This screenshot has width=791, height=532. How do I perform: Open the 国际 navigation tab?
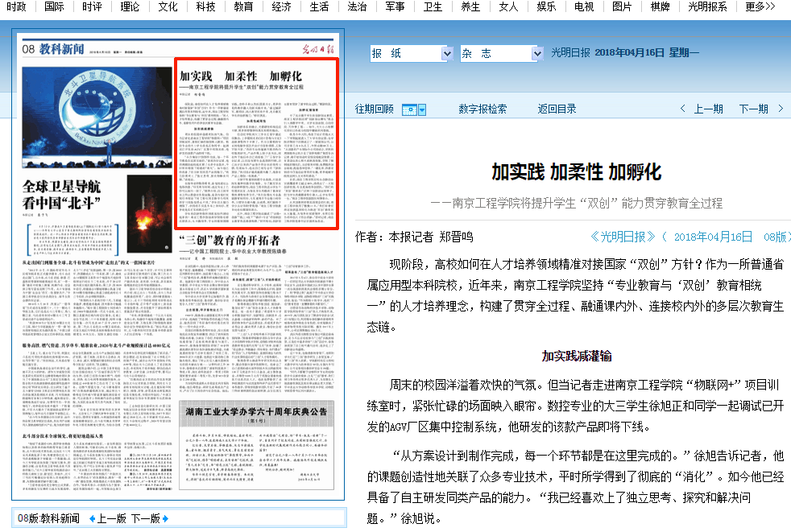click(54, 7)
